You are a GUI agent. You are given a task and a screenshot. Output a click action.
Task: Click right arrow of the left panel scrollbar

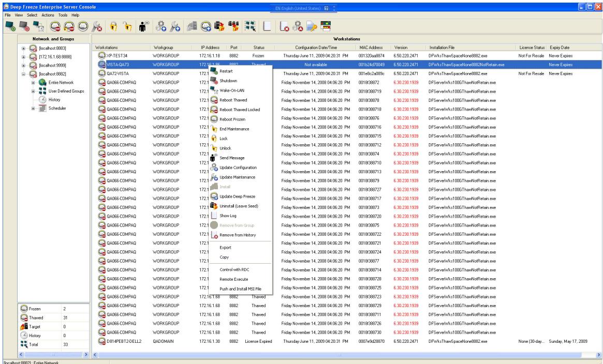tap(86, 354)
